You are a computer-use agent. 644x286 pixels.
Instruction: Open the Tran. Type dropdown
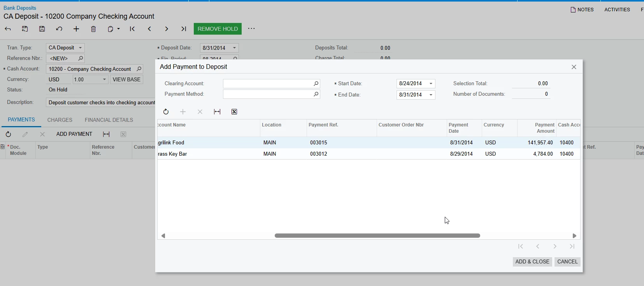(81, 48)
